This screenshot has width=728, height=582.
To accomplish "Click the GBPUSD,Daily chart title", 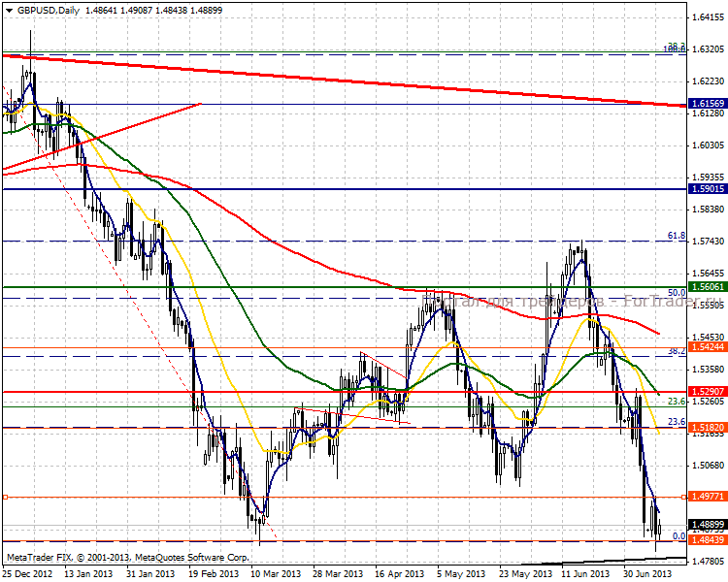I will (x=47, y=11).
